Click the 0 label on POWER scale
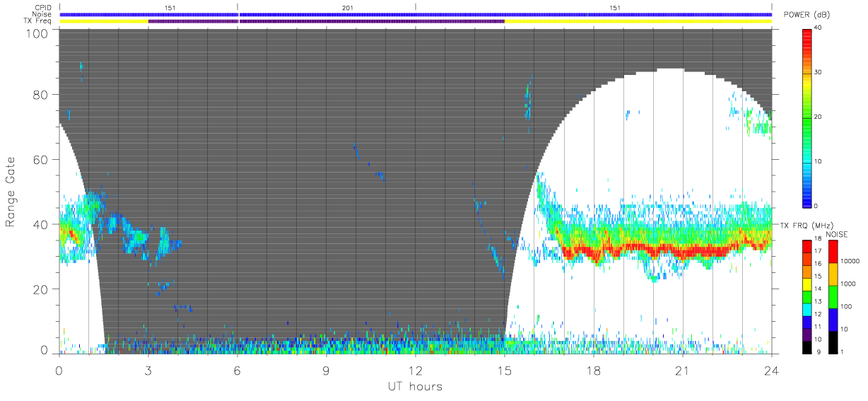868x401 pixels. pyautogui.click(x=816, y=206)
